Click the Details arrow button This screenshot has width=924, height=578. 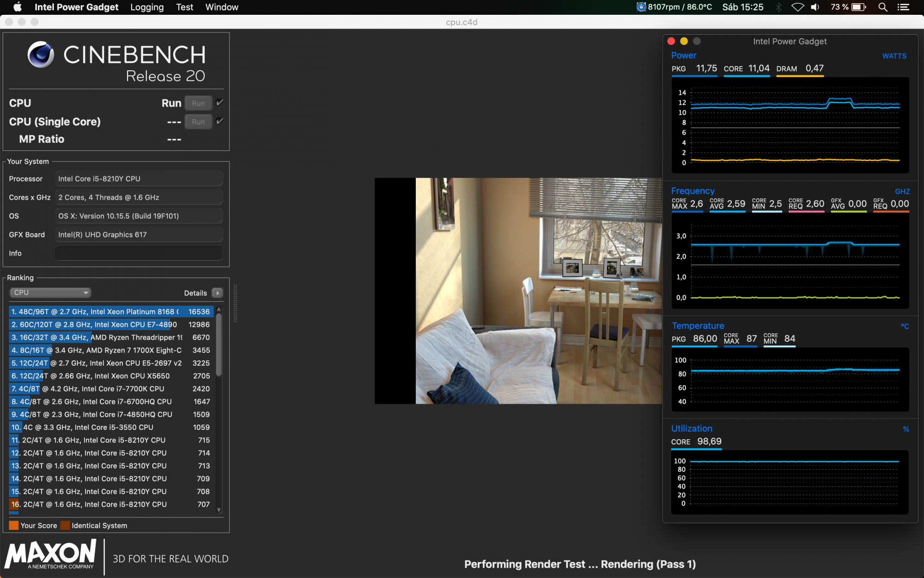tap(217, 293)
